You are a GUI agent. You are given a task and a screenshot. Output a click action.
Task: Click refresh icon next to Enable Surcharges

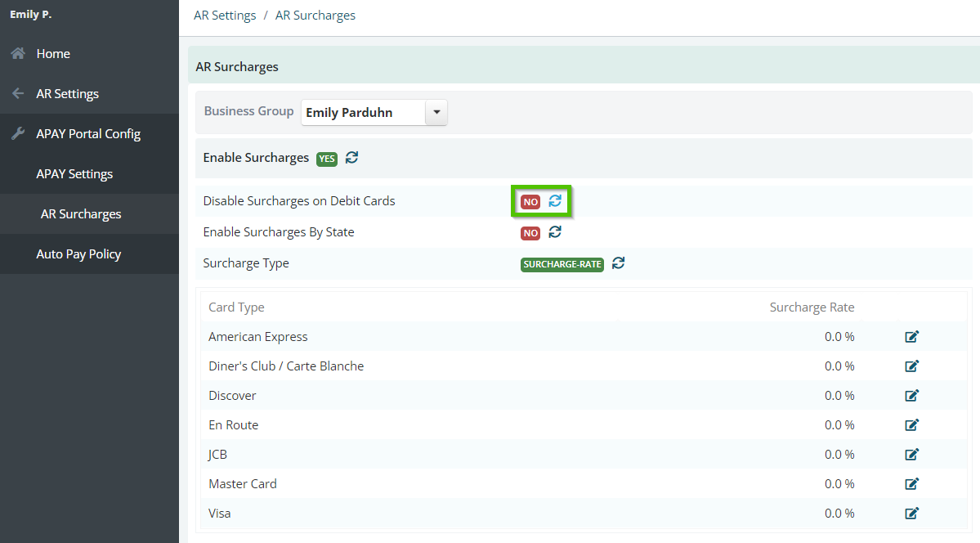click(x=352, y=158)
